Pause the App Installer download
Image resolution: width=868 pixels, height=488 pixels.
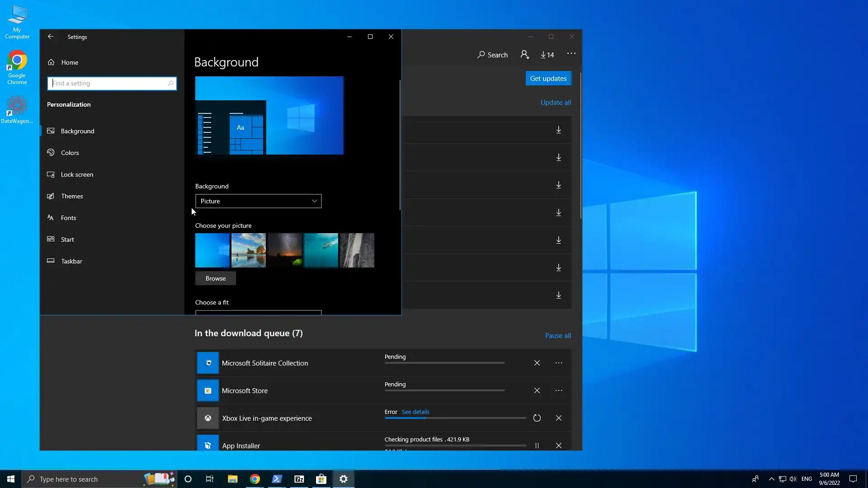(x=537, y=446)
